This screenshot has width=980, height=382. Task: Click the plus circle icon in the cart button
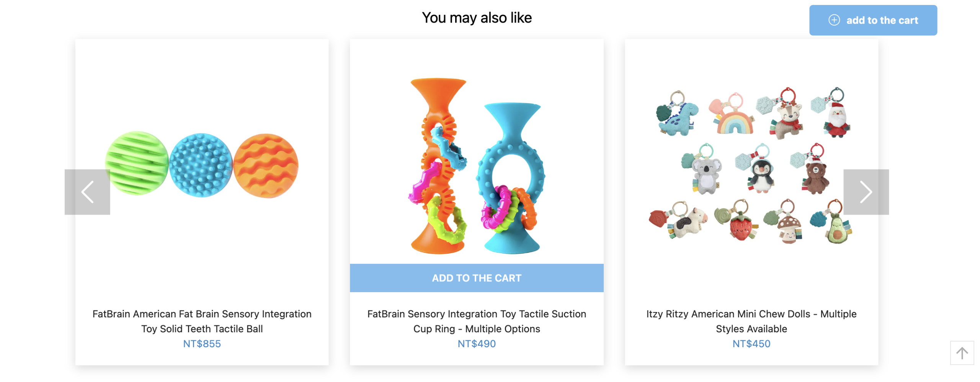click(x=834, y=20)
